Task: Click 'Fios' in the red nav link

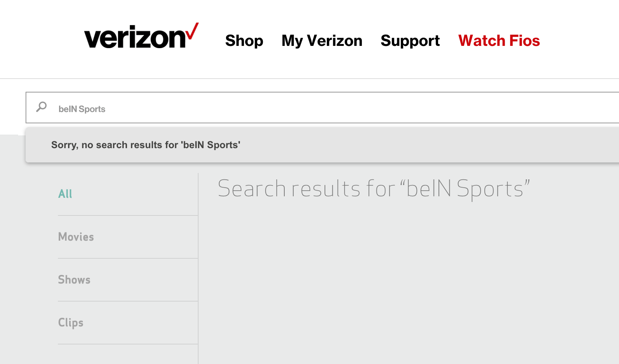Action: pyautogui.click(x=525, y=41)
